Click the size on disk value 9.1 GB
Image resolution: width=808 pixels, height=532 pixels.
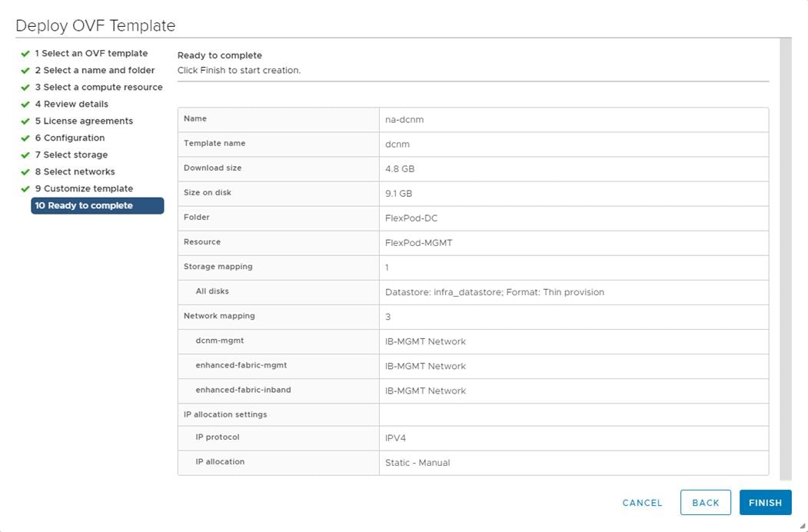tap(399, 194)
